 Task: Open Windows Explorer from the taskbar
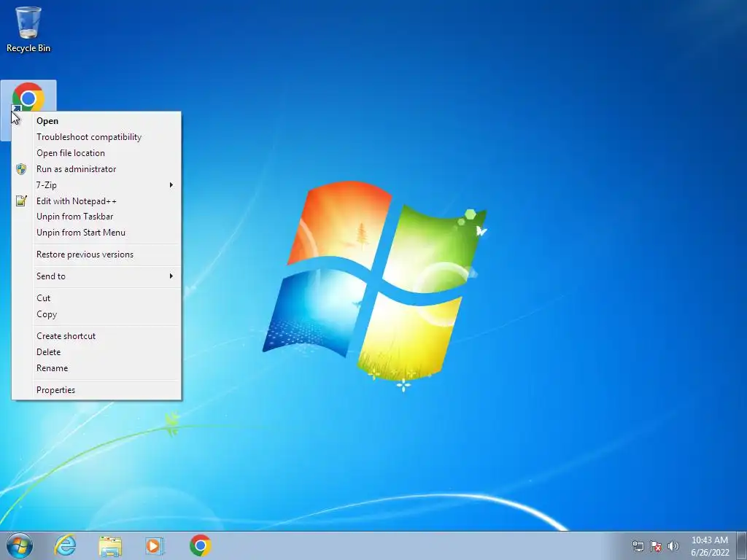click(110, 545)
